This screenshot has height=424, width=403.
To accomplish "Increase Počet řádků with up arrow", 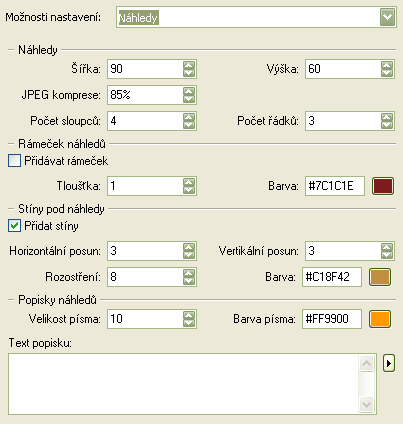I will pos(387,117).
